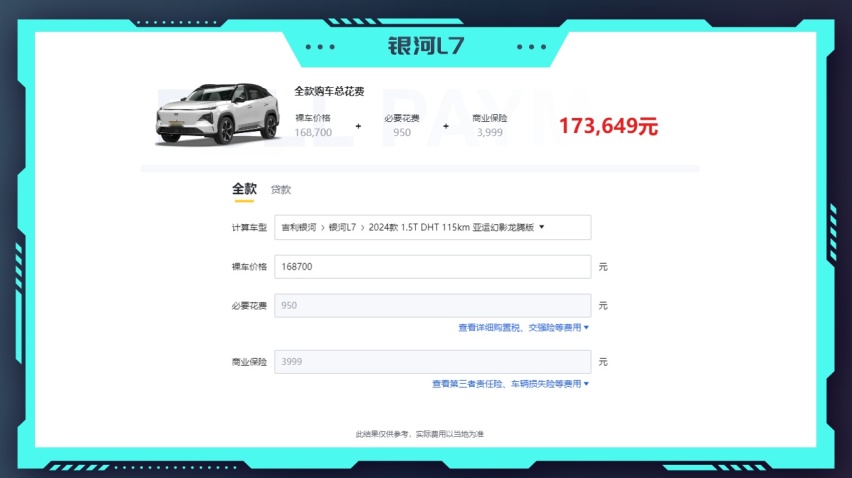This screenshot has width=852, height=478.
Task: Click the 商业保险 field showing 3999
Action: click(433, 362)
